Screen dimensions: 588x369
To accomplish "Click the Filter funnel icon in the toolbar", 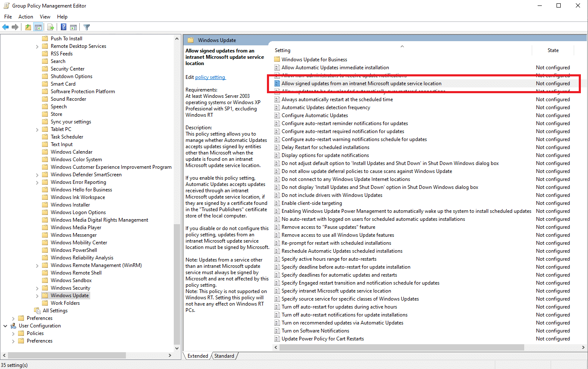I will 87,27.
